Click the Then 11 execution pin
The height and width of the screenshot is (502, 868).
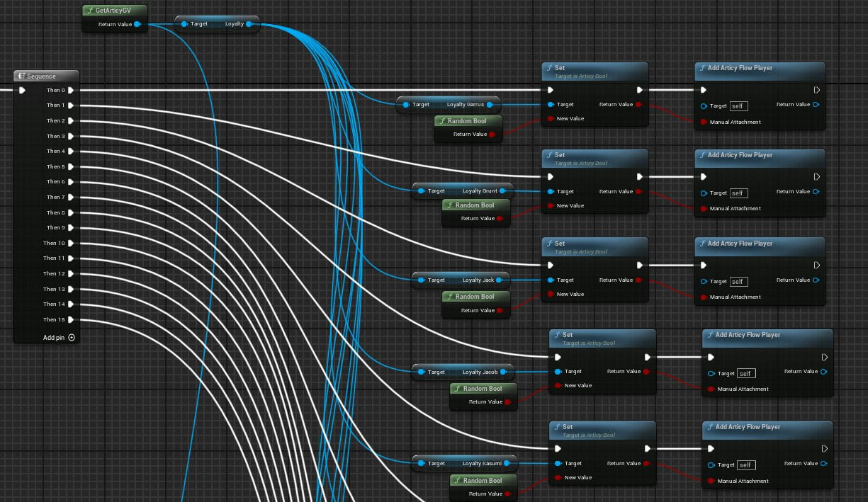click(71, 258)
